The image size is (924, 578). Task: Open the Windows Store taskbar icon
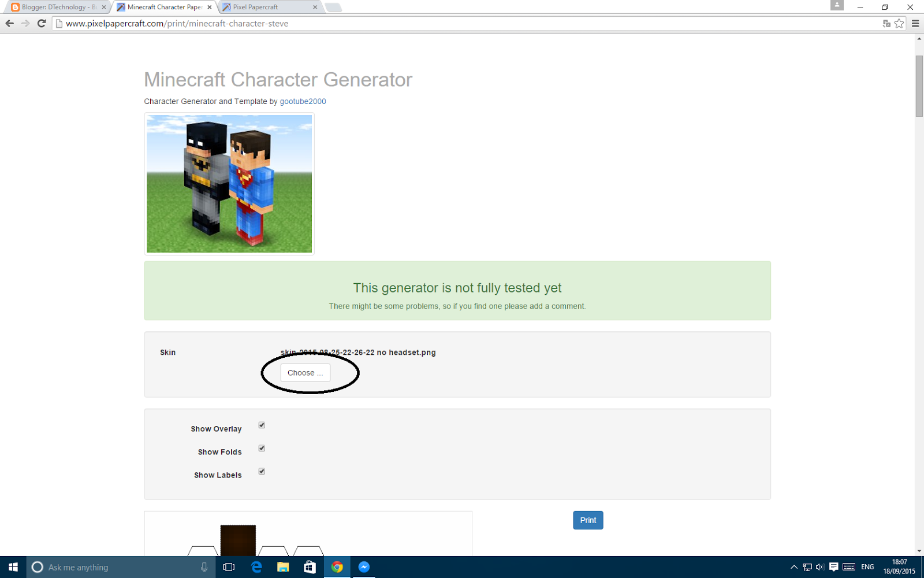310,567
